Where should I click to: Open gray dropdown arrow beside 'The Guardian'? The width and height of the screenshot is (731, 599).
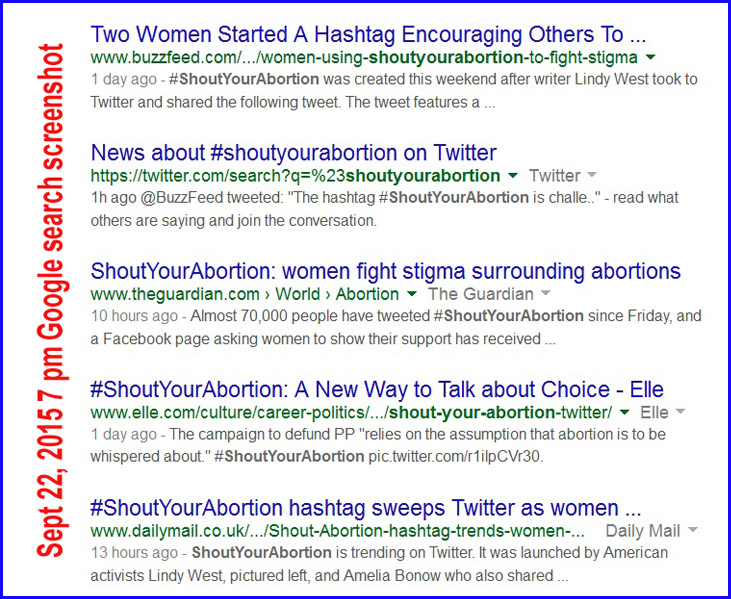click(x=545, y=295)
